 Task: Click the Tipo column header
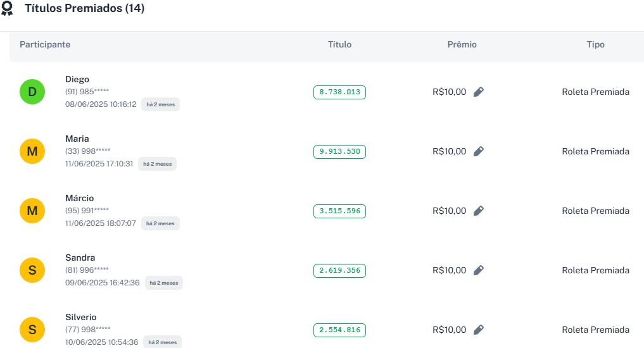click(595, 45)
